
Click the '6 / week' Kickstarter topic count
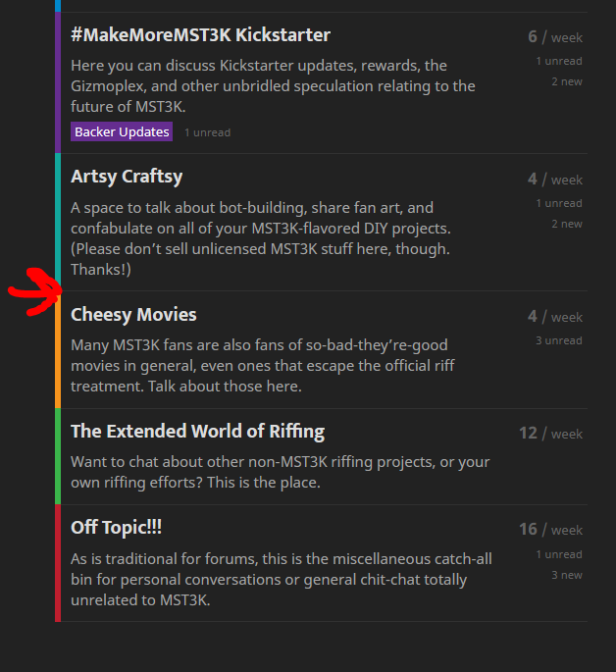point(555,37)
